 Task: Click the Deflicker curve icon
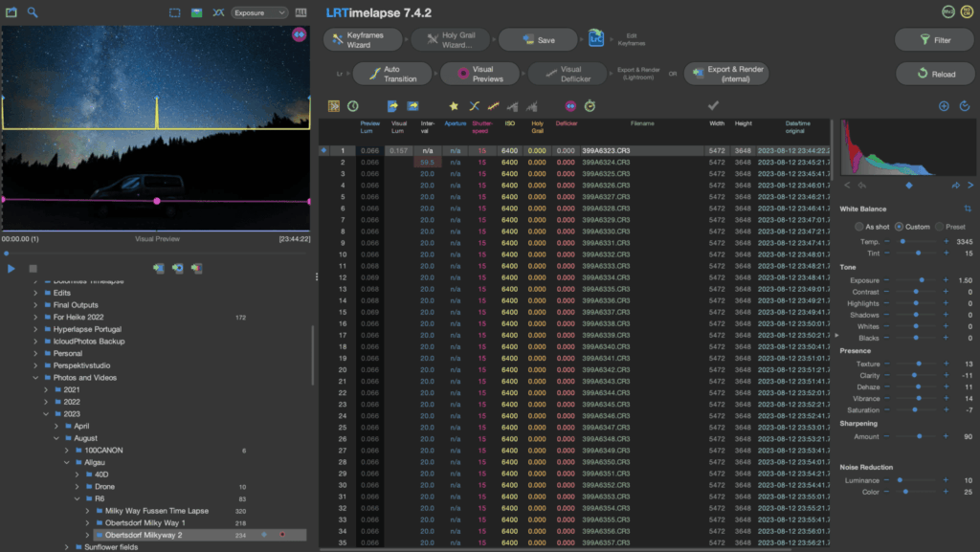[x=533, y=105]
